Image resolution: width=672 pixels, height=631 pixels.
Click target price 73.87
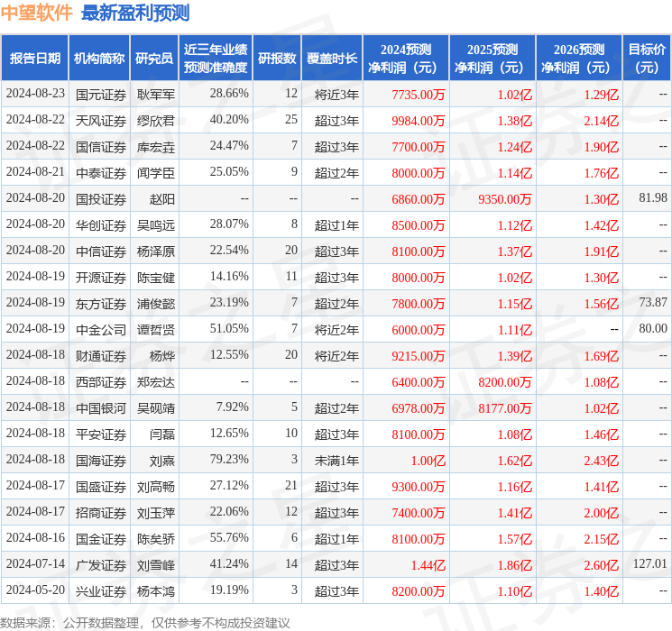click(x=653, y=303)
